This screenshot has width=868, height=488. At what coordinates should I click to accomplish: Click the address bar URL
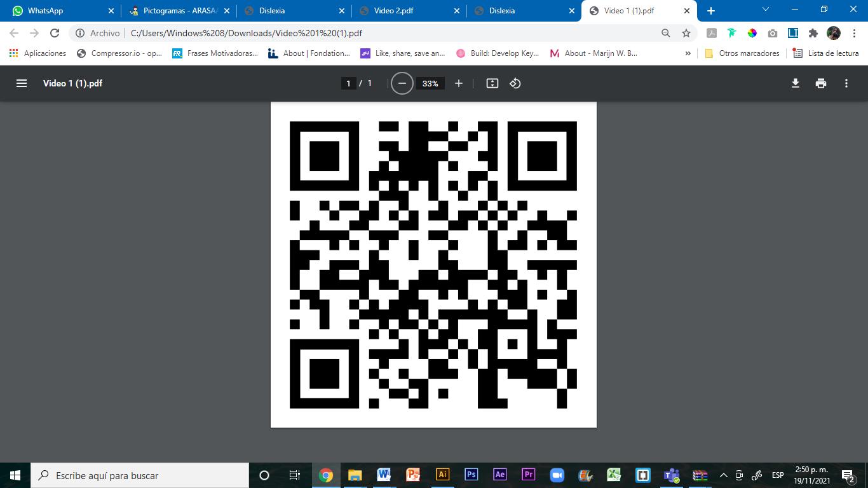[x=247, y=33]
